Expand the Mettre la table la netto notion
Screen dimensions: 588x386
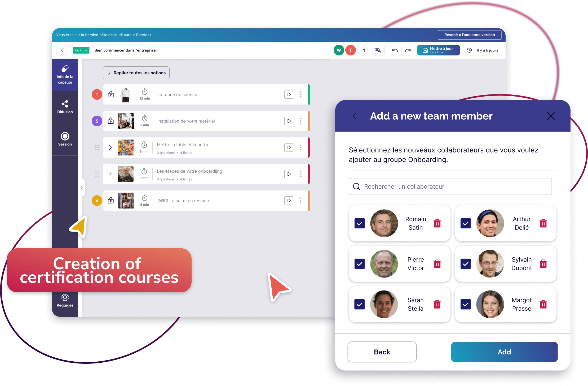pyautogui.click(x=110, y=147)
